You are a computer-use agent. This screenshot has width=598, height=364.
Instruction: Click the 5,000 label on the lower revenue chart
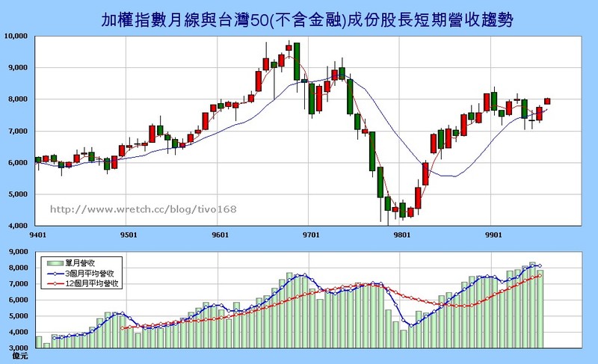pos(18,316)
